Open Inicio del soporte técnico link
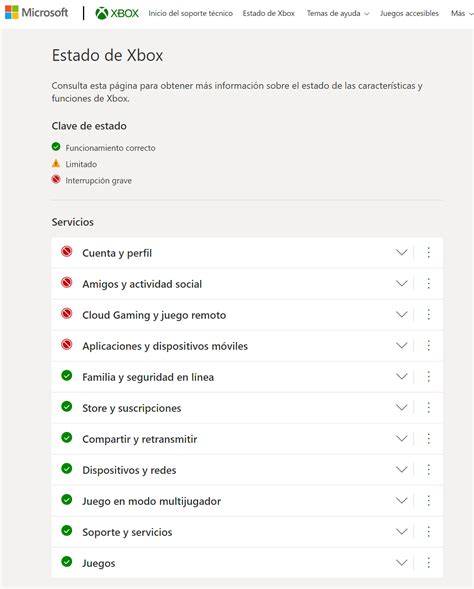This screenshot has width=474, height=589. click(190, 14)
